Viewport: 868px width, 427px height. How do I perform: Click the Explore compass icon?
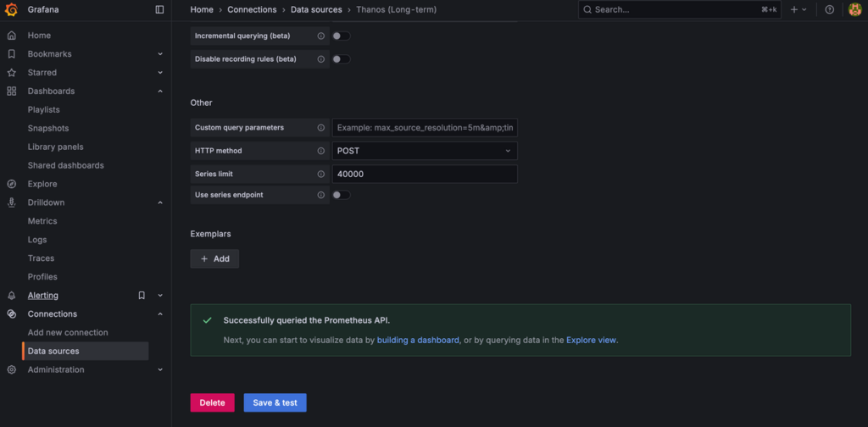[x=11, y=184]
